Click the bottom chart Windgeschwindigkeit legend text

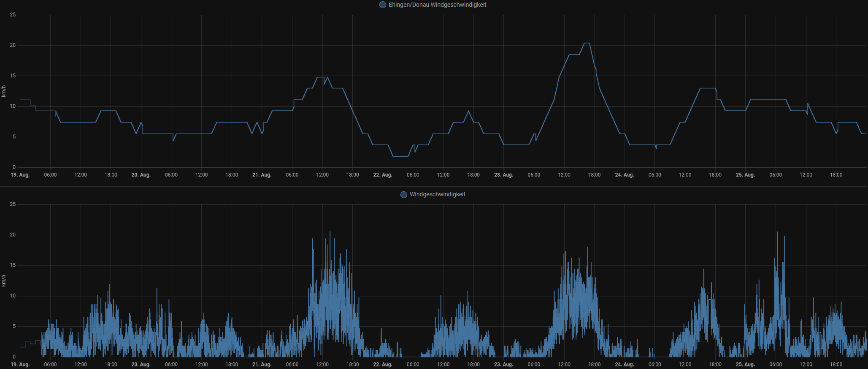(437, 194)
